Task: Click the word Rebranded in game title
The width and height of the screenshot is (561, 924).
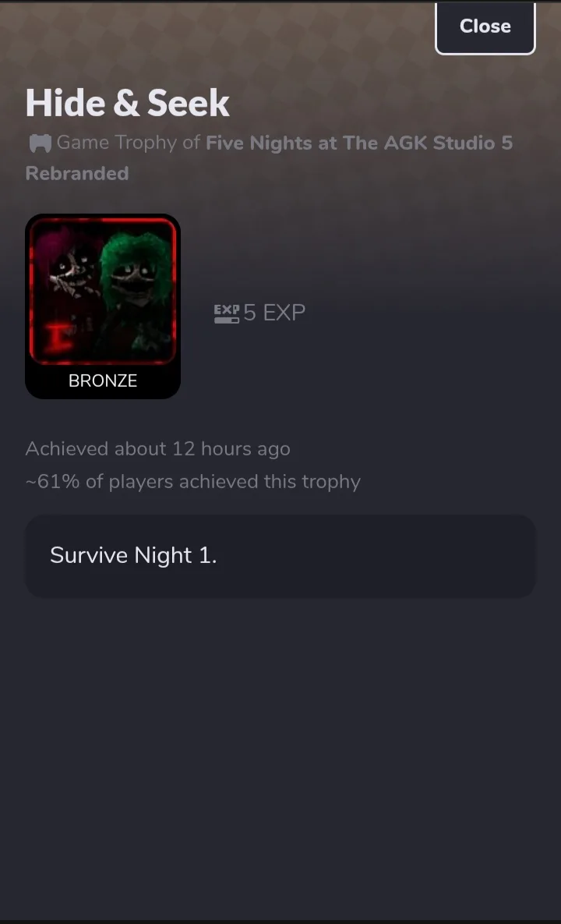Action: (x=77, y=174)
